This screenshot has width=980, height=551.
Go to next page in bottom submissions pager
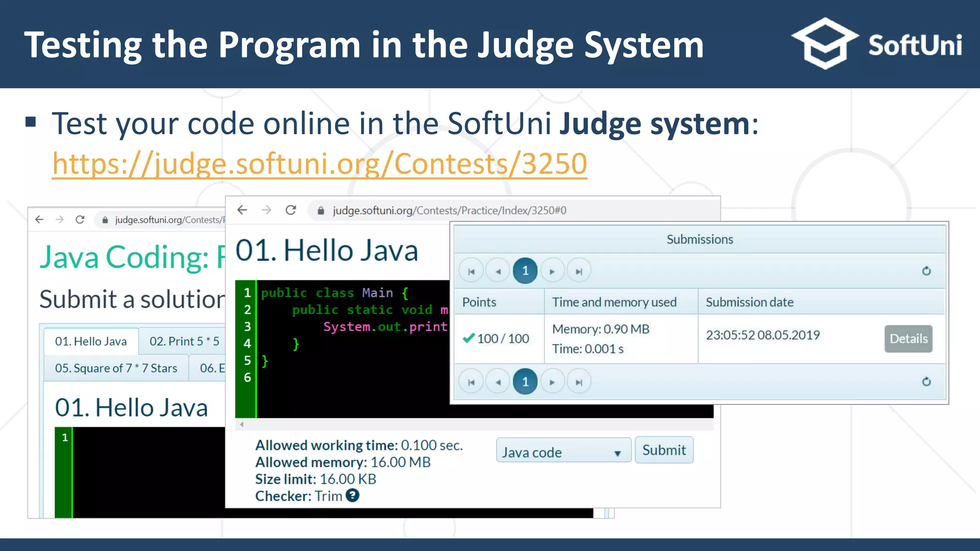pyautogui.click(x=552, y=382)
